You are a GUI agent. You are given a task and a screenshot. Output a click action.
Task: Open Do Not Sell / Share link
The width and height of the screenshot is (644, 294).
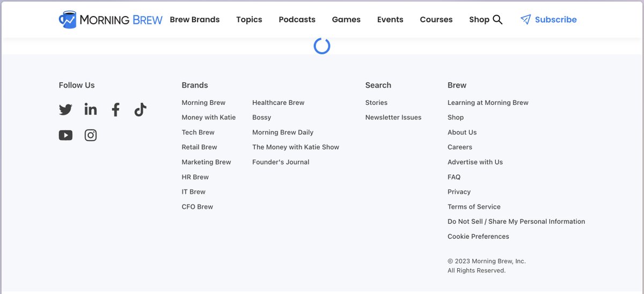(x=516, y=221)
